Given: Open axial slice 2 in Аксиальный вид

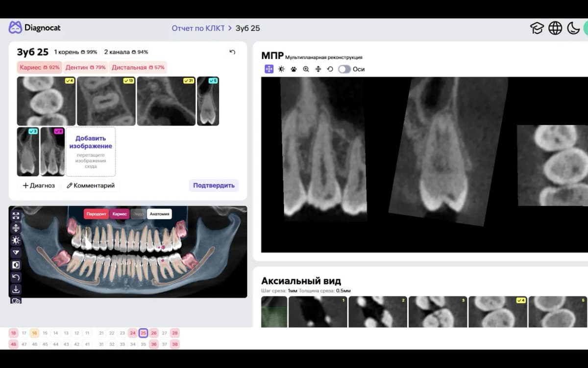Looking at the screenshot, I should [378, 312].
